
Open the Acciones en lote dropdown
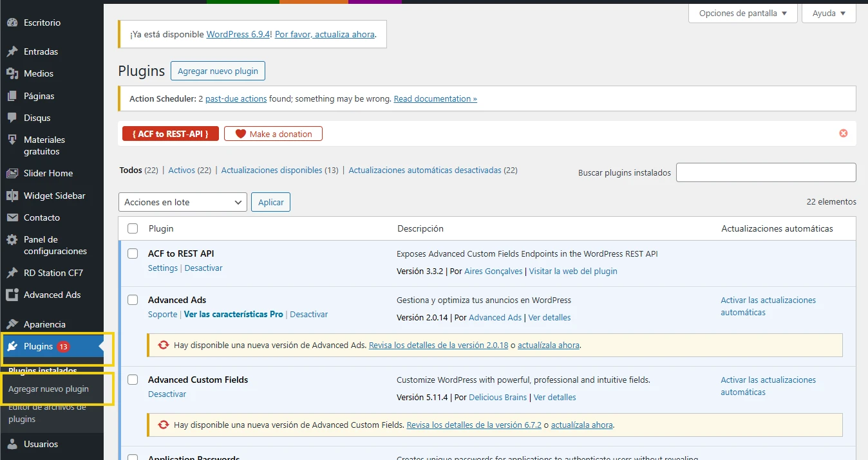[182, 202]
